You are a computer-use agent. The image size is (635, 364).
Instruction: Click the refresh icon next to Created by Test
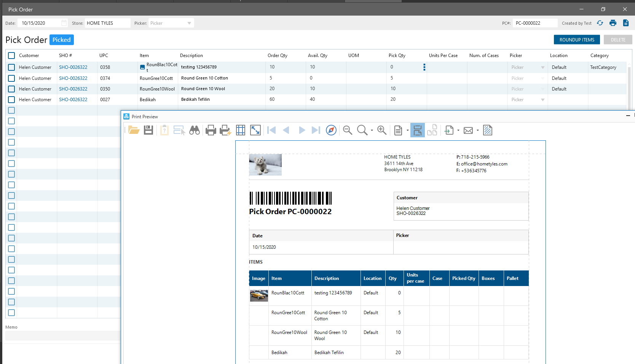600,23
